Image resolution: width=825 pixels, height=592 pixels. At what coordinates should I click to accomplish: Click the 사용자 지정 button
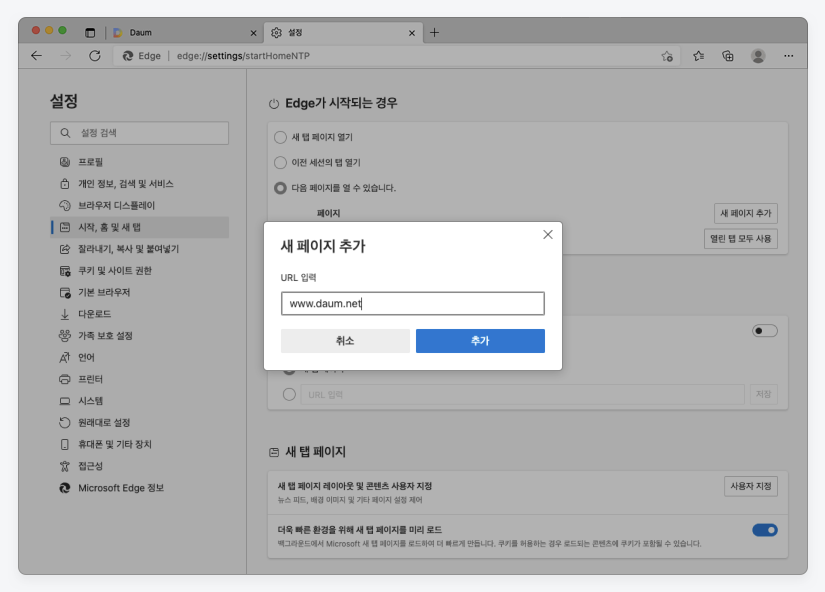click(x=751, y=486)
